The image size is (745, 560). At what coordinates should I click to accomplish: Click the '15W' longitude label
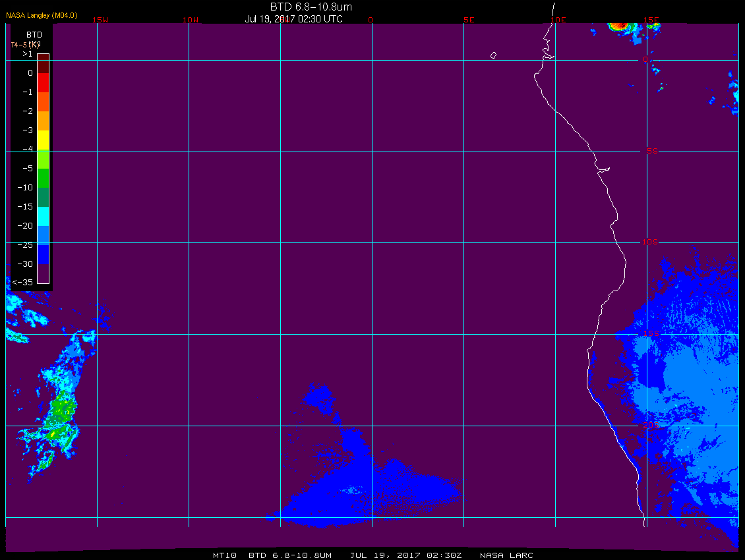click(100, 20)
